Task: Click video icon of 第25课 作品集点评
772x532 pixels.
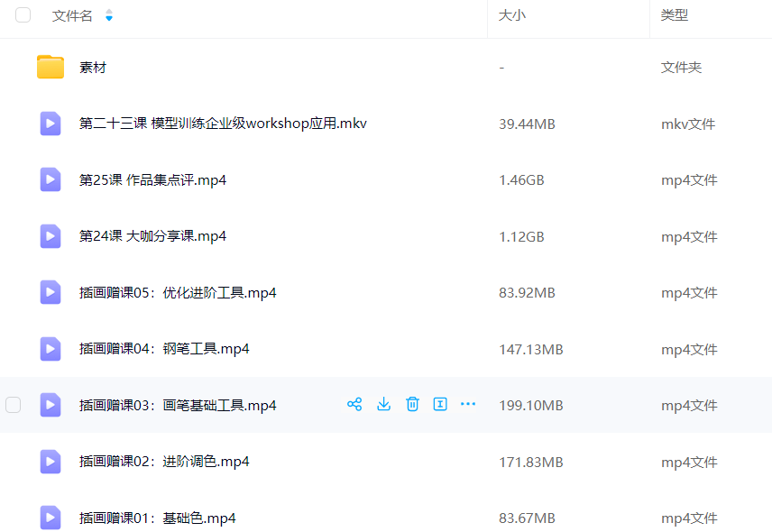Action: tap(51, 179)
